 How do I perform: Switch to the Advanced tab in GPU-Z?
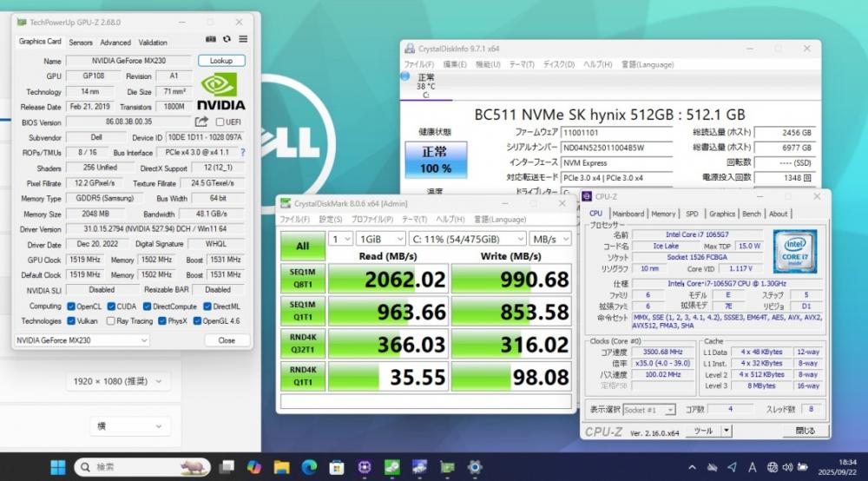(115, 42)
